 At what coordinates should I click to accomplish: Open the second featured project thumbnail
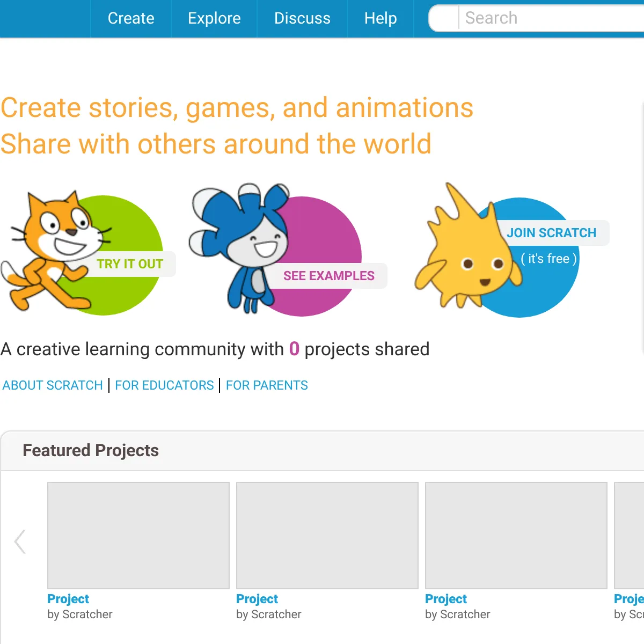click(x=327, y=536)
